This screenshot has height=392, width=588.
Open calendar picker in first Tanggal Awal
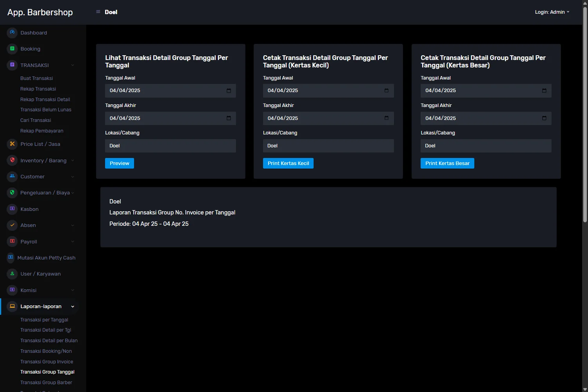(x=229, y=91)
